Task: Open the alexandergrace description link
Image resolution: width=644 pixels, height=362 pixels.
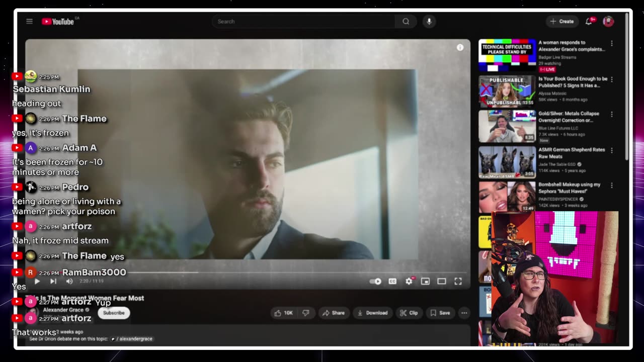Action: 132,339
